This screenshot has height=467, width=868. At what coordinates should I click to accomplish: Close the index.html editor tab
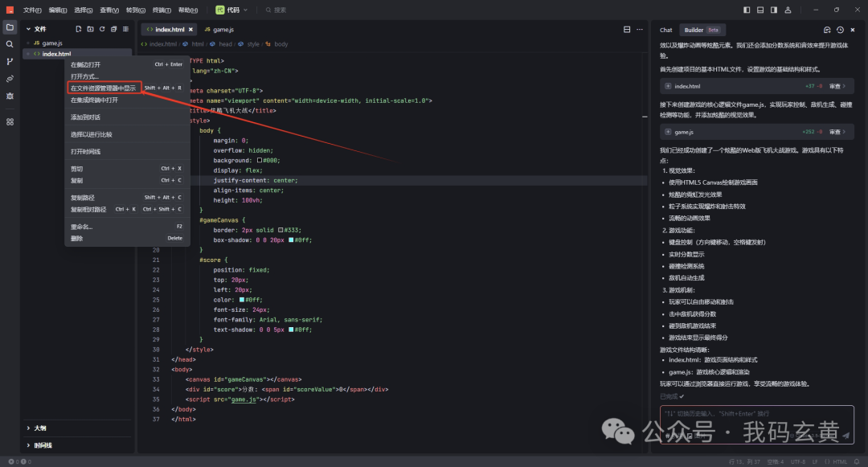(191, 29)
